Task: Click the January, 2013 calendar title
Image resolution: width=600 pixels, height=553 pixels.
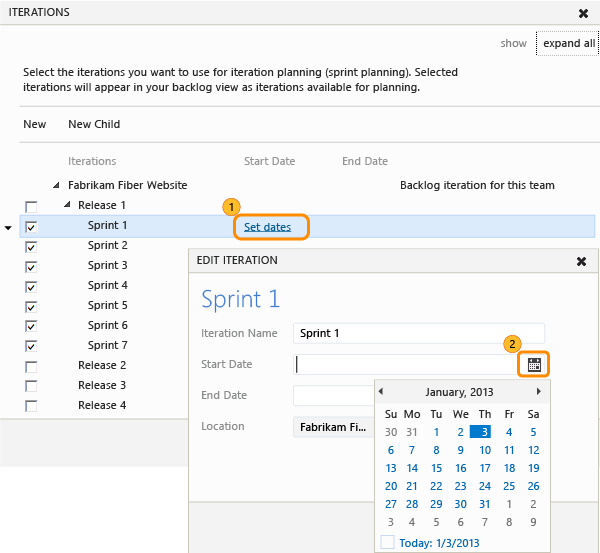Action: pos(459,392)
